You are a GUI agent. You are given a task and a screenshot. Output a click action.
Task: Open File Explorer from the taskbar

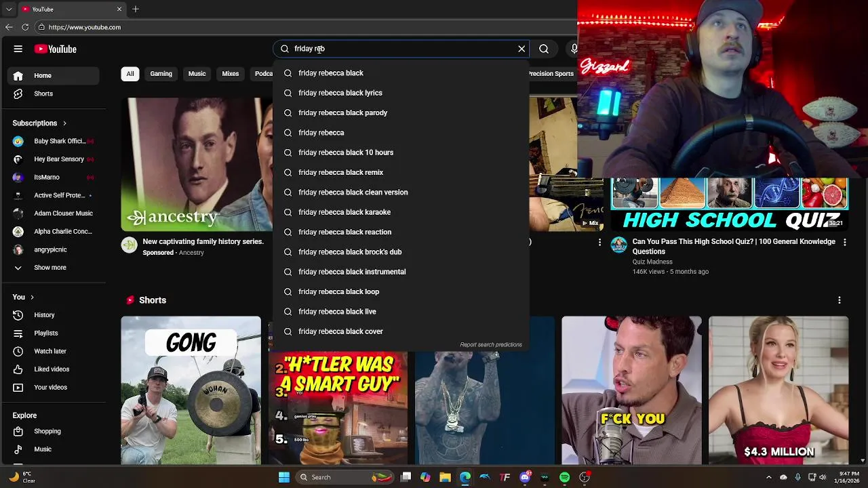click(x=445, y=477)
